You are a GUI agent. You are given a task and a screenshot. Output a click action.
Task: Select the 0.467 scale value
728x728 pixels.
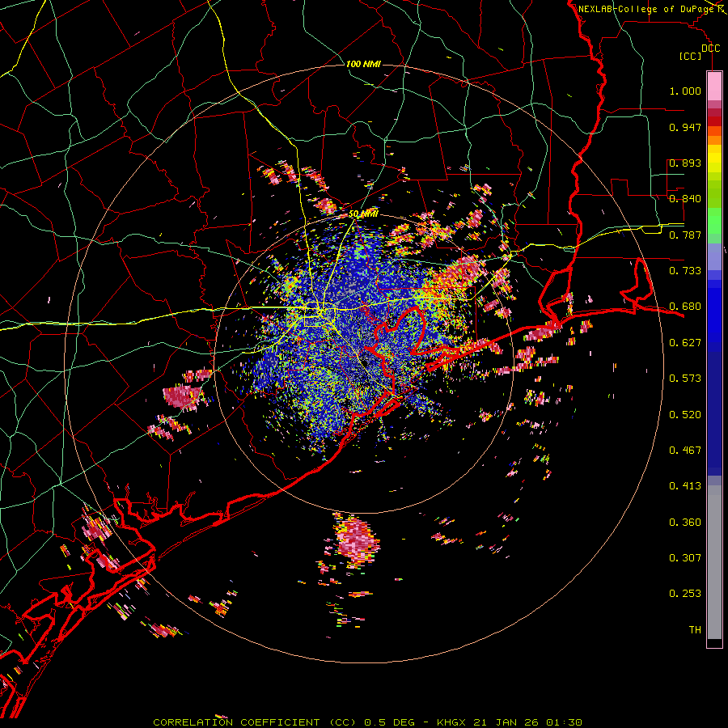pos(685,451)
